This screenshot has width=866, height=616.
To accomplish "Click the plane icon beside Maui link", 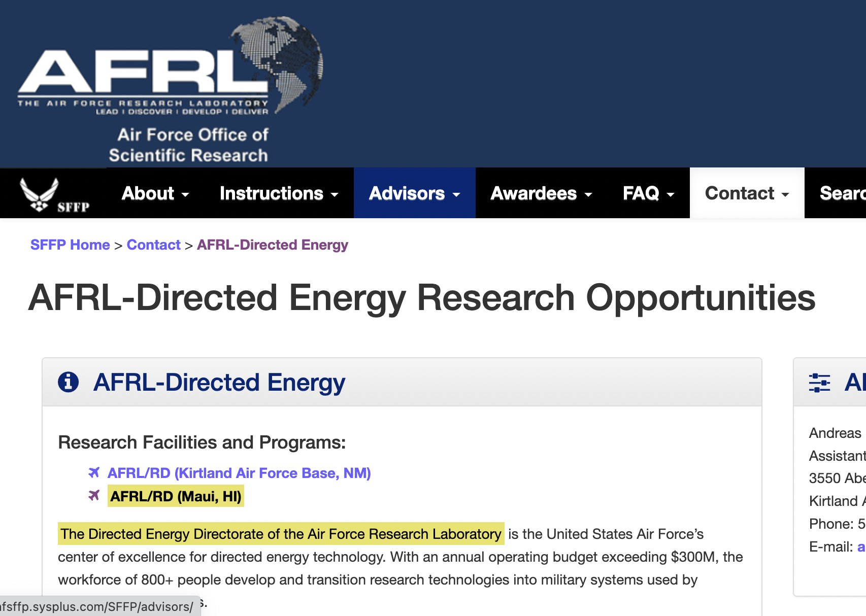I will 94,496.
